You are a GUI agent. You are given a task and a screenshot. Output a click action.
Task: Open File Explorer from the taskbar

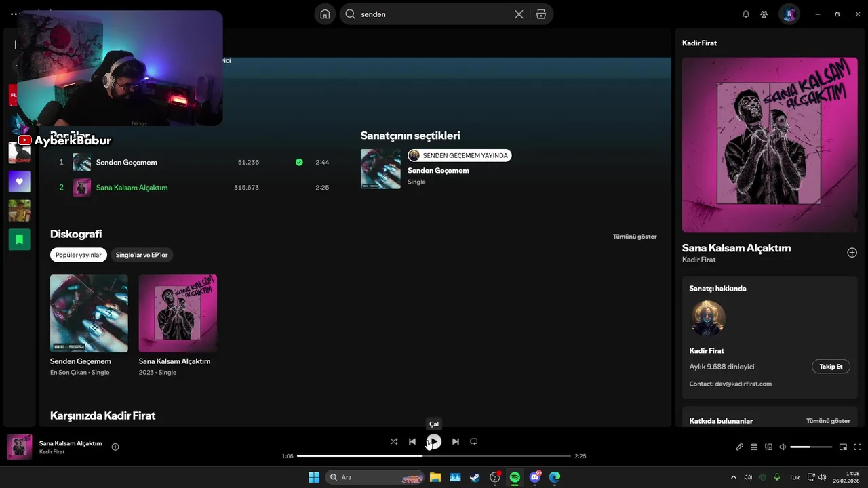[x=435, y=477]
